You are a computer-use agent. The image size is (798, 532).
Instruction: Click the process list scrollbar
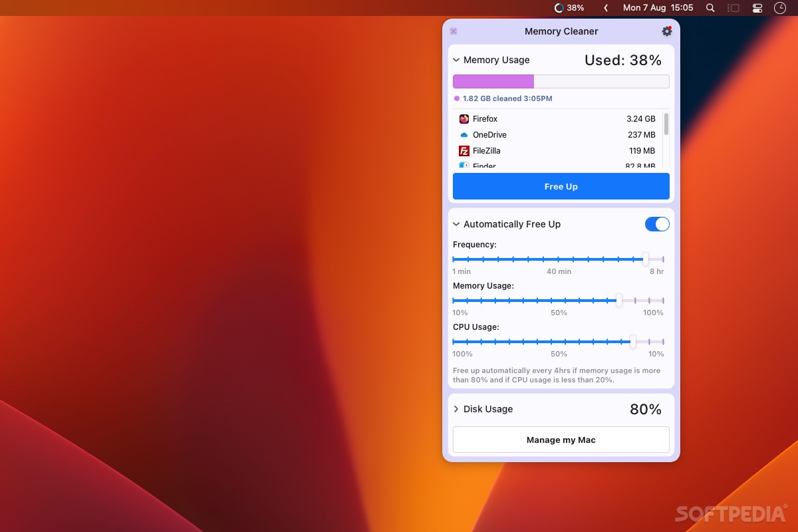pyautogui.click(x=666, y=124)
